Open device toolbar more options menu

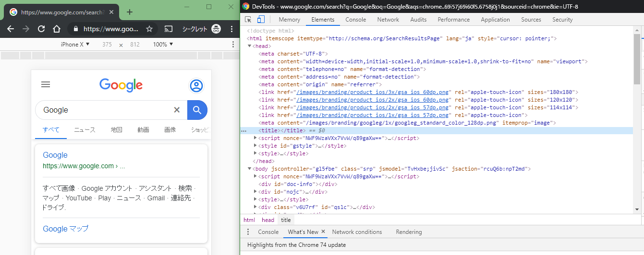[233, 45]
